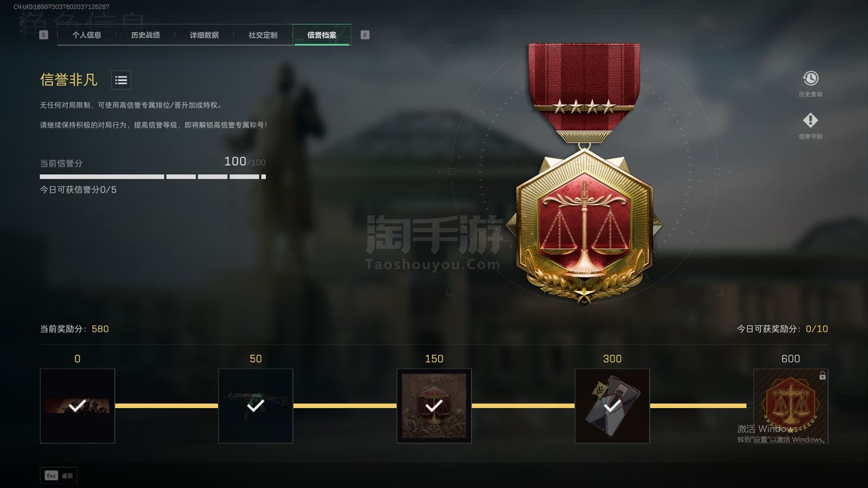Click the list icon beside 信誉非凡
Viewport: 868px width, 488px height.
(x=121, y=80)
